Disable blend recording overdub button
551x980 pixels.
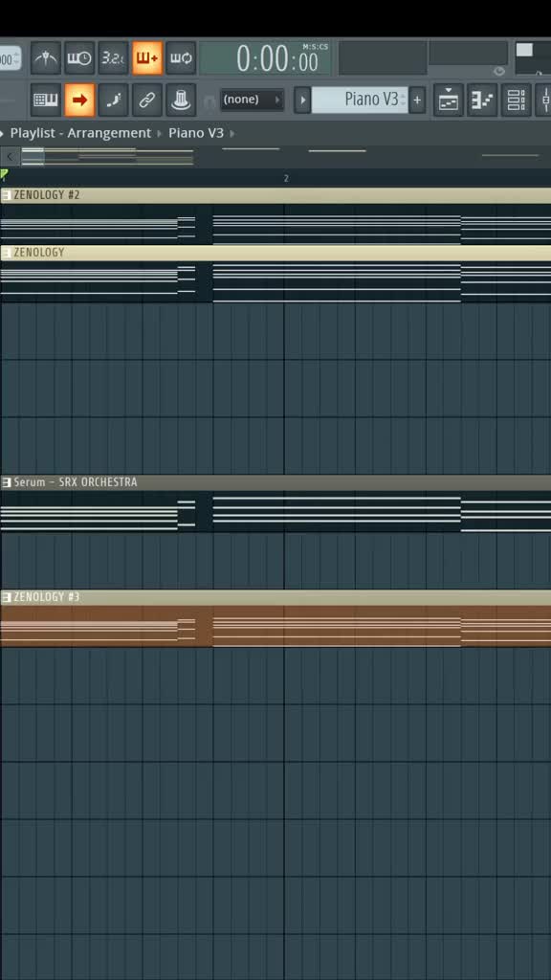pos(146,58)
